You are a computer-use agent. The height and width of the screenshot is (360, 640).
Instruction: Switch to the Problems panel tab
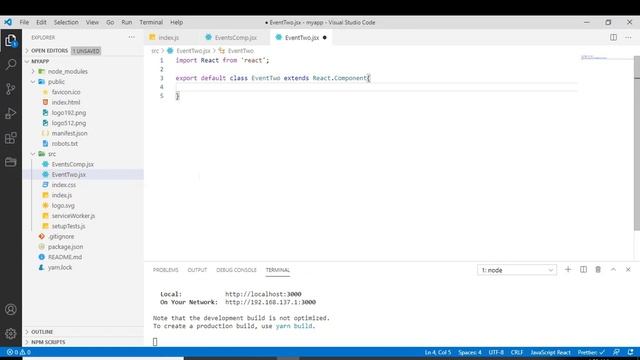(x=166, y=270)
